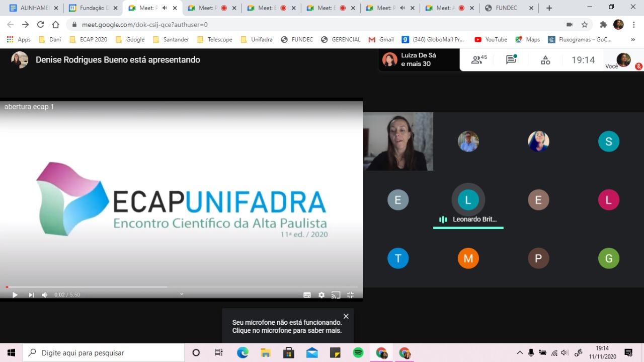Select the participant tile with letter M

pyautogui.click(x=468, y=258)
